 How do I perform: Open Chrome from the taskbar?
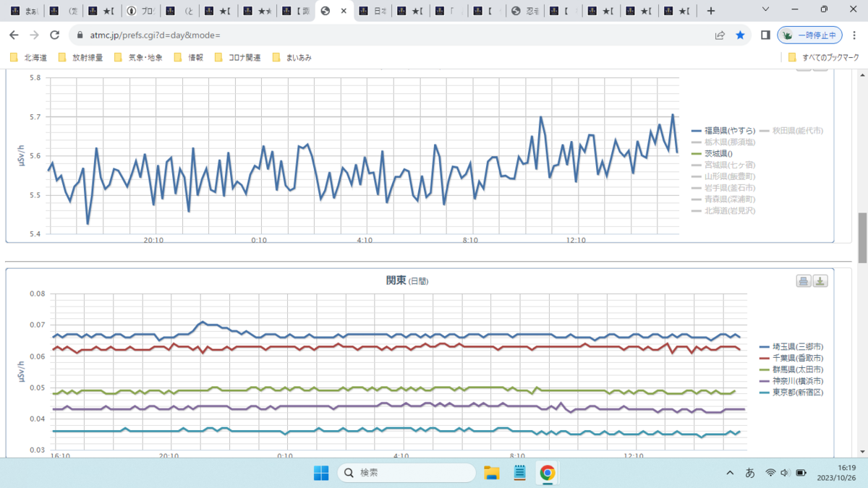coord(548,473)
